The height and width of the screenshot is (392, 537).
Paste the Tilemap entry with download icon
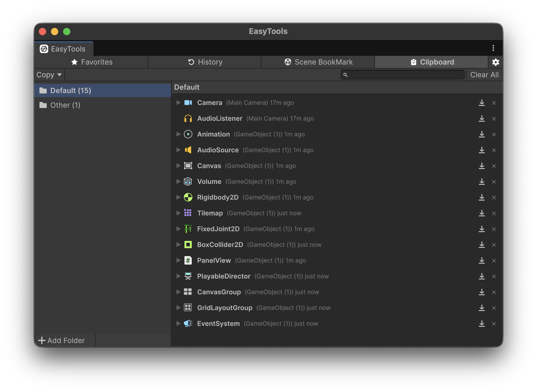click(x=482, y=213)
